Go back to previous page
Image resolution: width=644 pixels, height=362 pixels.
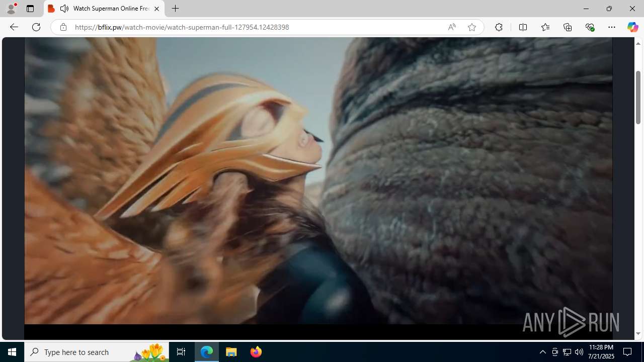(x=14, y=27)
